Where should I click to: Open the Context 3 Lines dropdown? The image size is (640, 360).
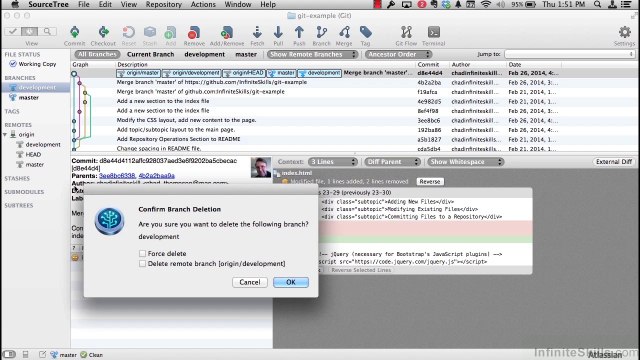coord(333,162)
